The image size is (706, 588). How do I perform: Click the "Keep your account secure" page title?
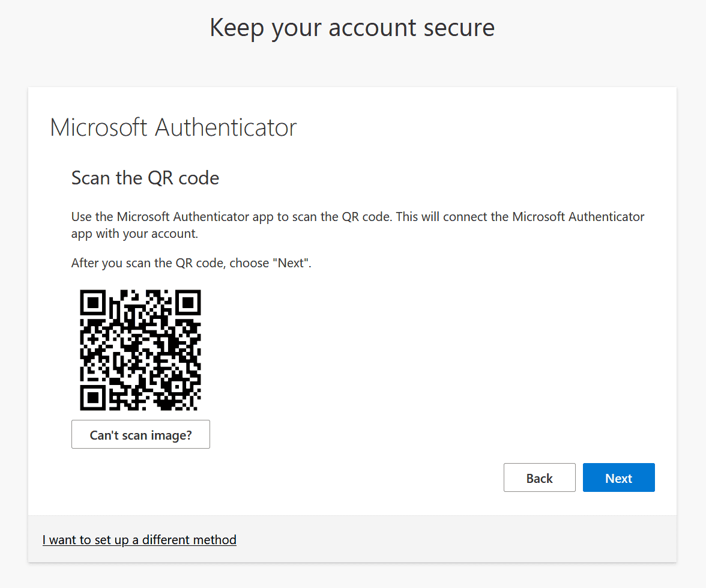(x=352, y=28)
